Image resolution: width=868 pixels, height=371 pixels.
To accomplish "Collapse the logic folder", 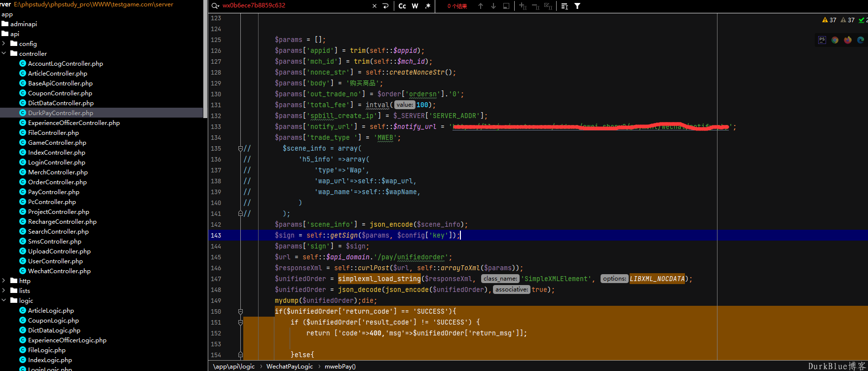I will pyautogui.click(x=4, y=300).
